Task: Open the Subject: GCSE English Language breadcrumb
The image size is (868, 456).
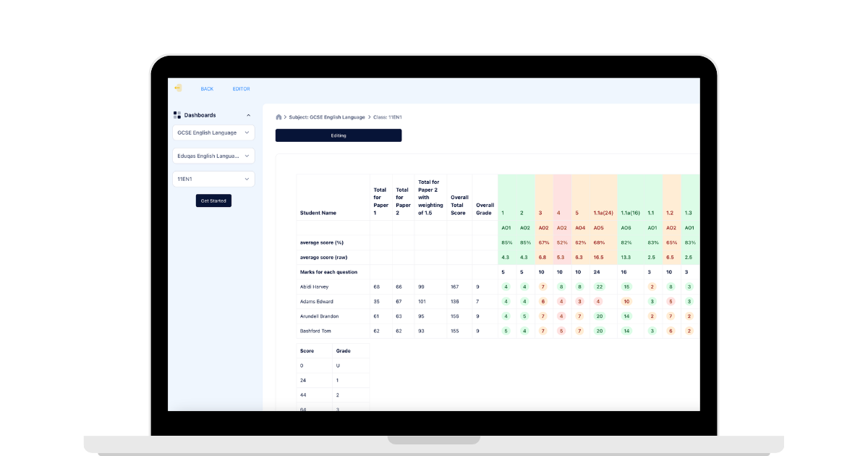Action: [327, 117]
